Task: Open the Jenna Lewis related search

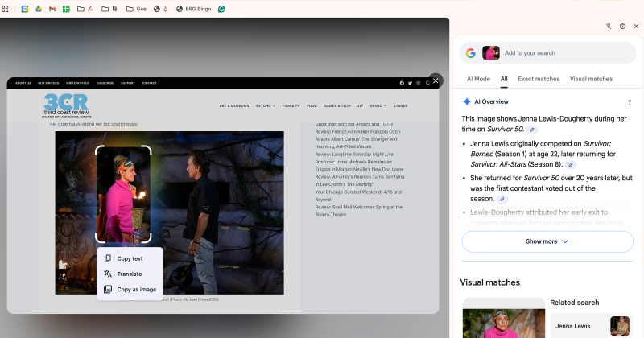Action: [x=591, y=326]
